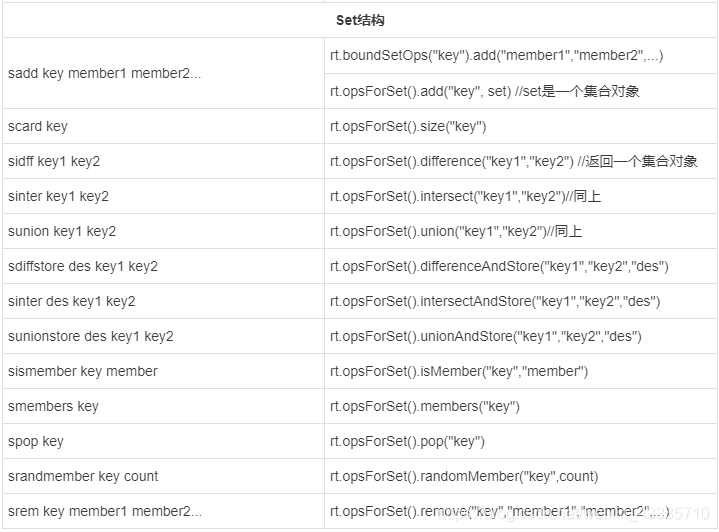The height and width of the screenshot is (532, 719).
Task: Click the opsForSet intersect code cell
Action: pos(465,197)
